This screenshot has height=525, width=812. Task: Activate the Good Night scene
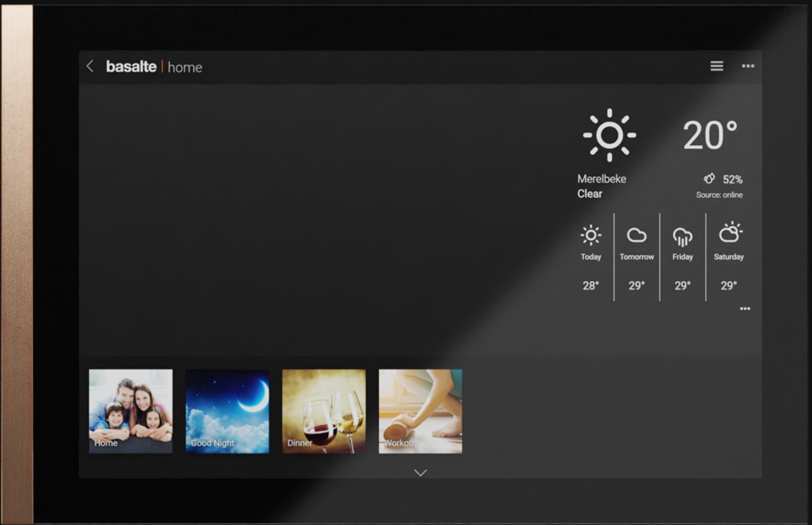click(x=227, y=411)
